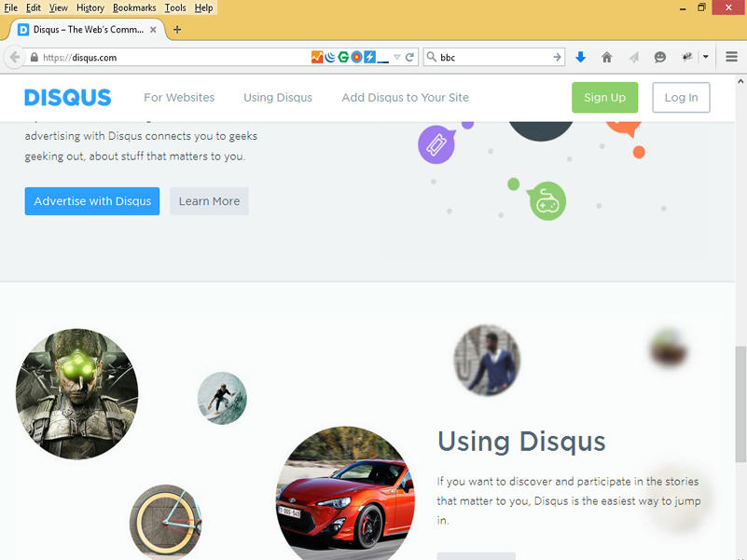Click the disqus.com address bar
The height and width of the screenshot is (560, 747).
(167, 57)
